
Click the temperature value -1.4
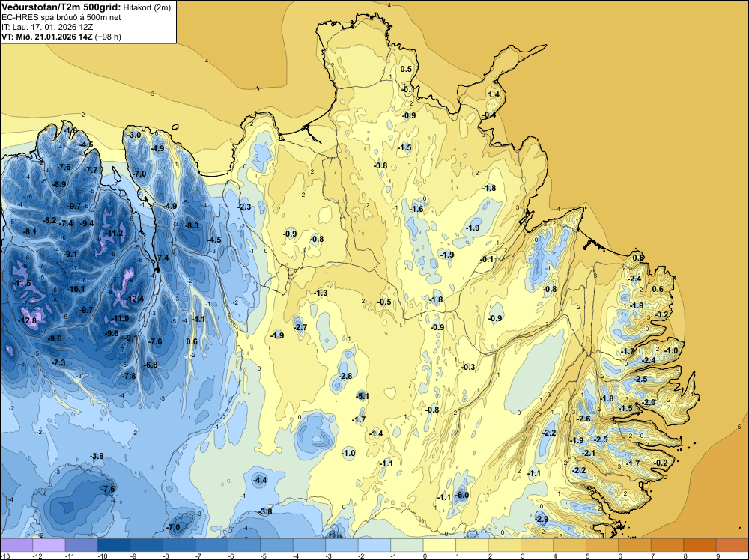pos(377,434)
